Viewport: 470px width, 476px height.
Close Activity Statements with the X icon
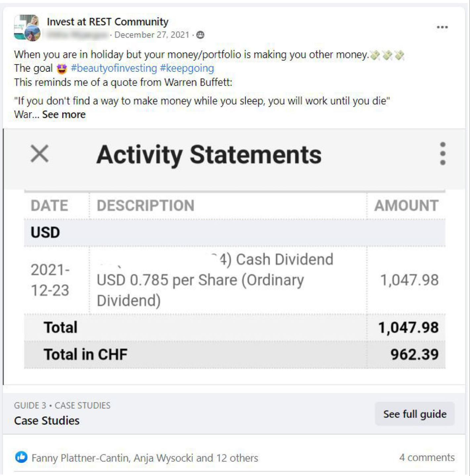pyautogui.click(x=40, y=154)
